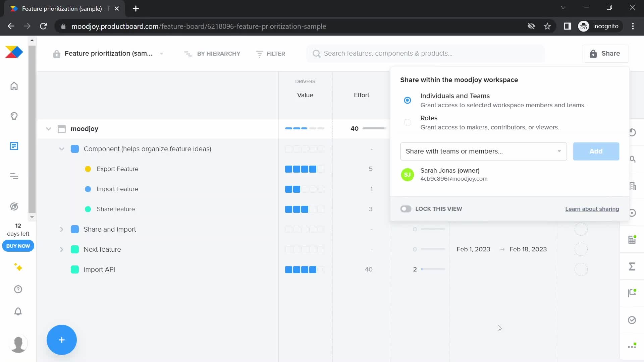Adjust value score on Share feature
Viewport: 644px width, 362px height.
[305, 209]
